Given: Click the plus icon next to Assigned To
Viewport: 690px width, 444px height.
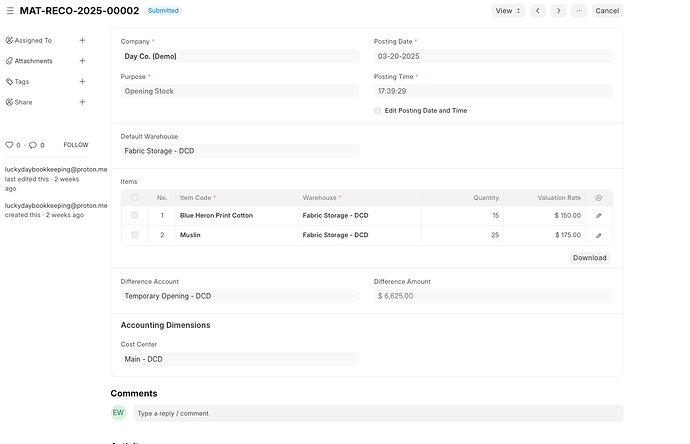Looking at the screenshot, I should (82, 41).
